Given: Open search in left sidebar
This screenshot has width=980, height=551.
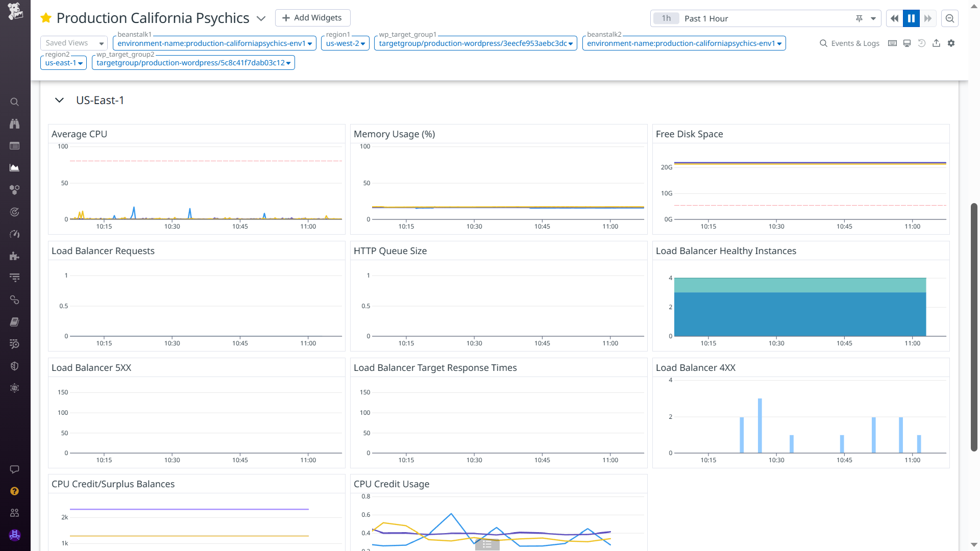Looking at the screenshot, I should tap(15, 102).
